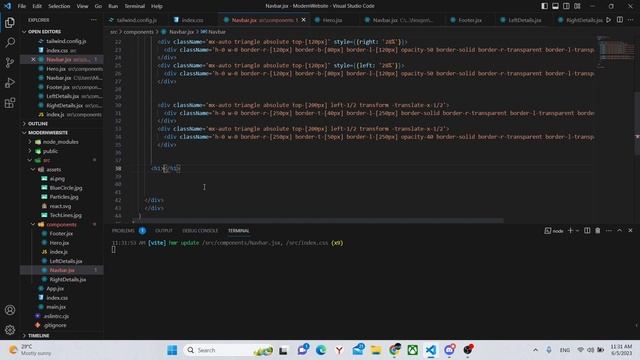Open the new terminal launch profile dropdown

[x=577, y=231]
